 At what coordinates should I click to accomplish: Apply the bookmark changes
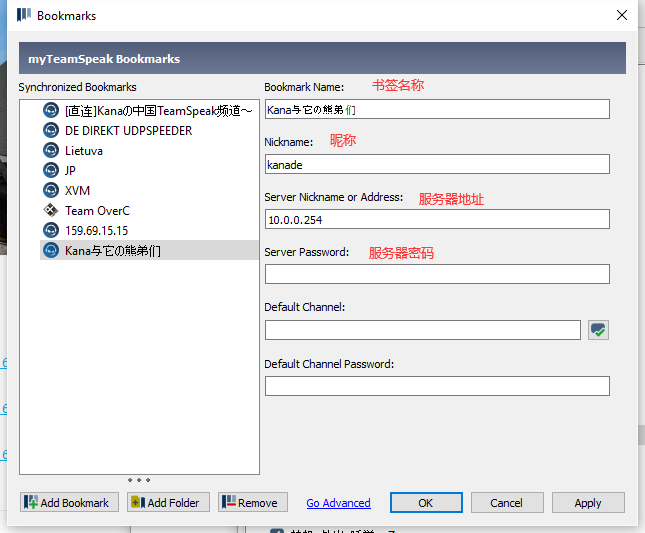tap(588, 502)
